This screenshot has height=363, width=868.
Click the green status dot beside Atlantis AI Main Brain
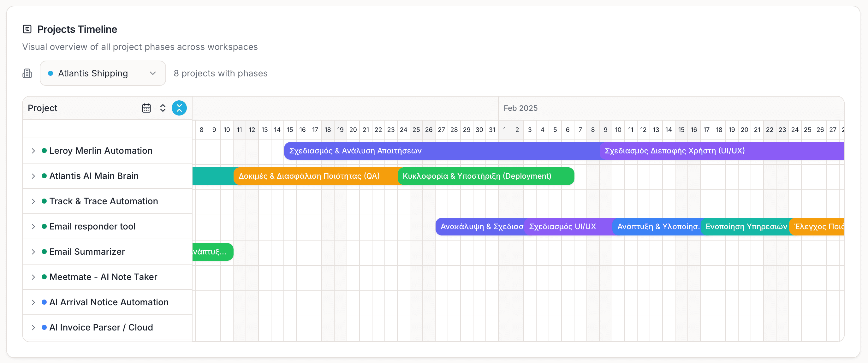click(x=44, y=176)
